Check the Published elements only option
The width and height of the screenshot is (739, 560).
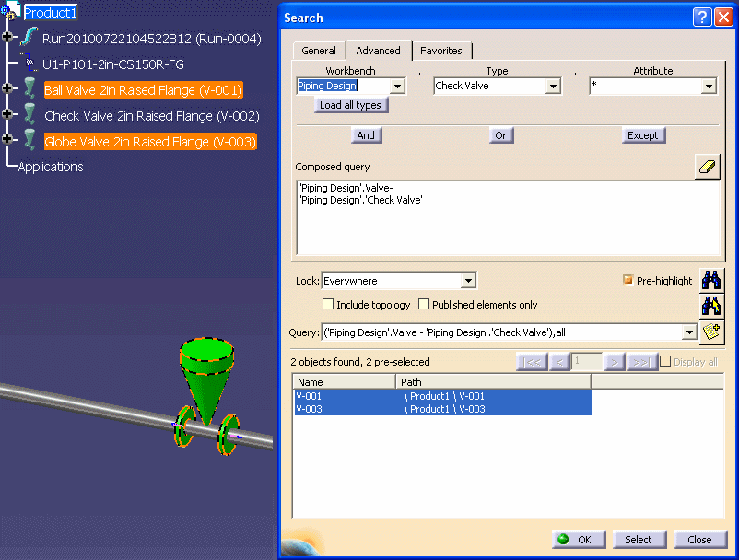pos(424,305)
